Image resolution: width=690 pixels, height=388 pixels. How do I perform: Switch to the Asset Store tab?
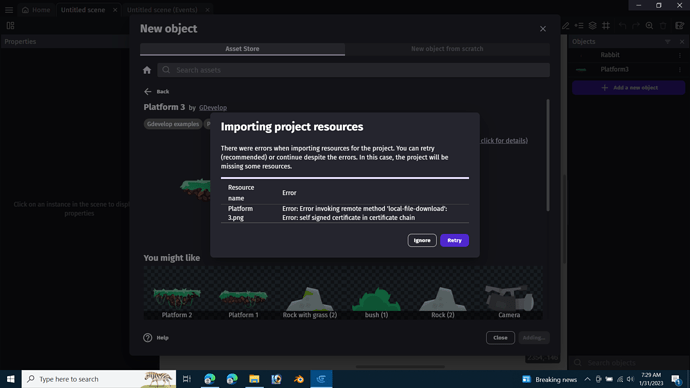tap(242, 49)
